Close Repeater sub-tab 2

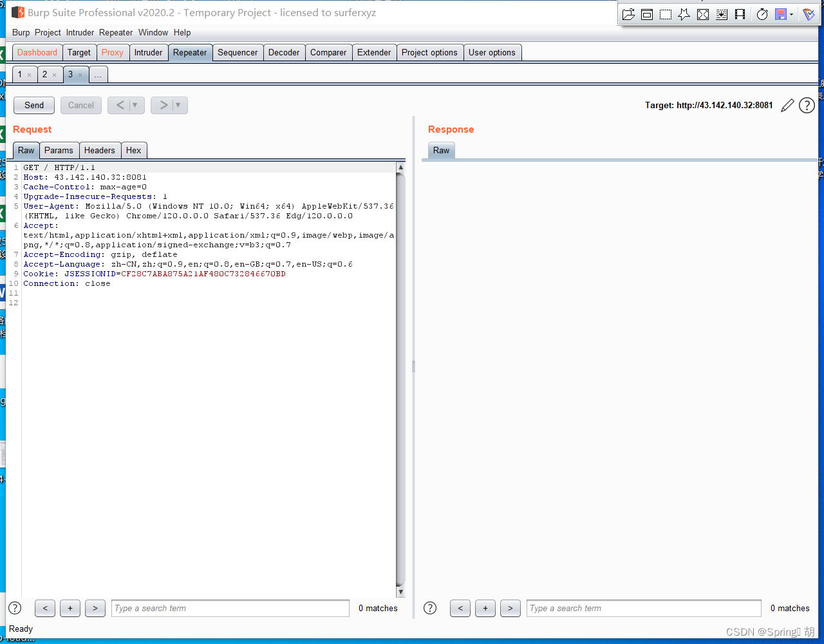[55, 75]
